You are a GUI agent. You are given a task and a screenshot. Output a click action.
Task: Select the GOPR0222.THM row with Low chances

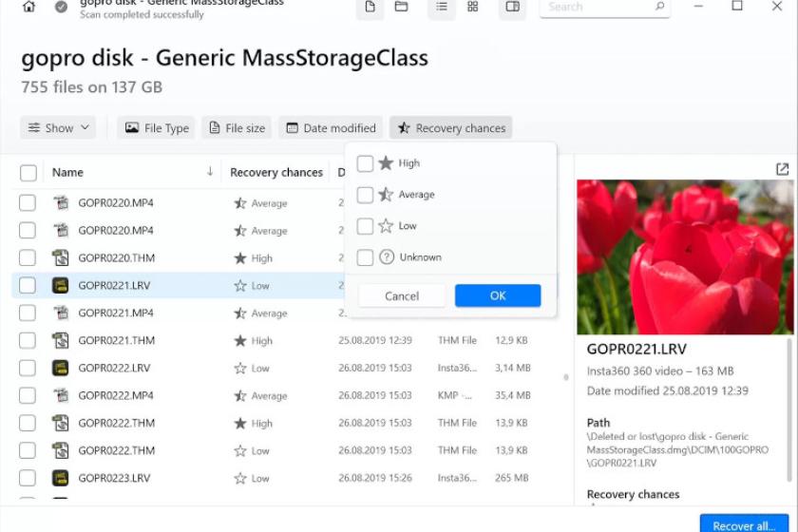[x=285, y=450]
